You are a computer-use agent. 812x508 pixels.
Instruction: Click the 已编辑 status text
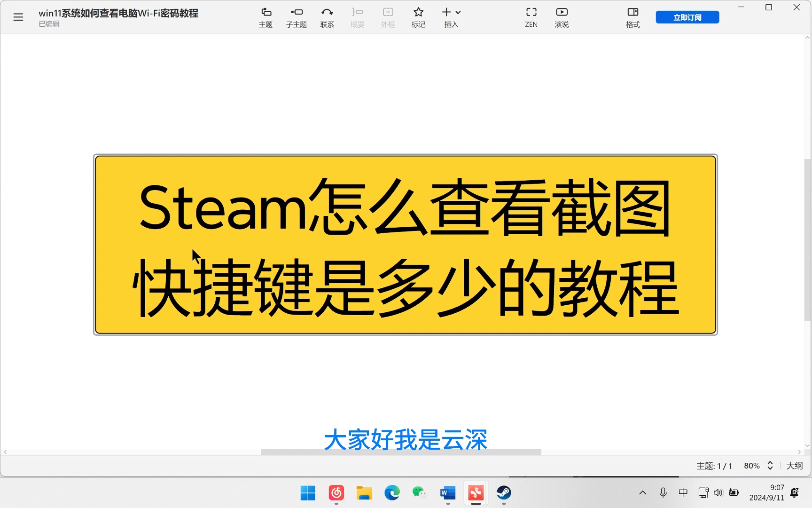[49, 24]
